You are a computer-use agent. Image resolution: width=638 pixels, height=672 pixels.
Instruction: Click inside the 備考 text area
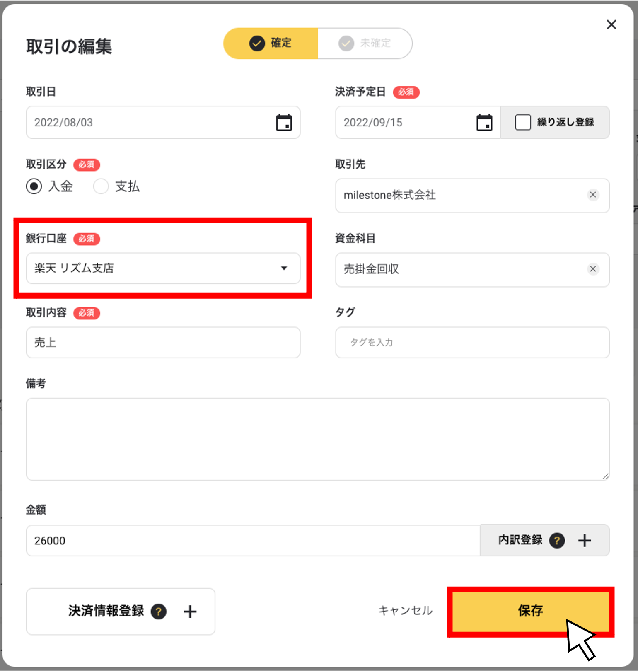318,439
